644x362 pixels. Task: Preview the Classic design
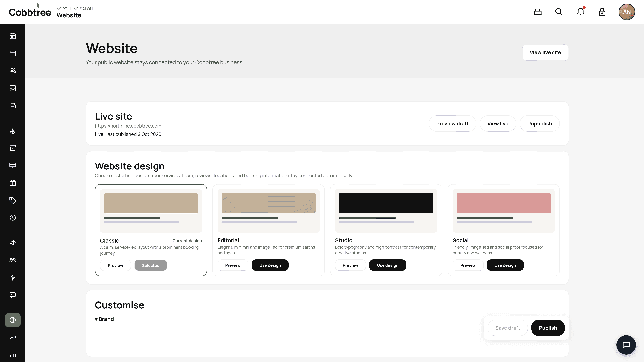click(x=115, y=265)
